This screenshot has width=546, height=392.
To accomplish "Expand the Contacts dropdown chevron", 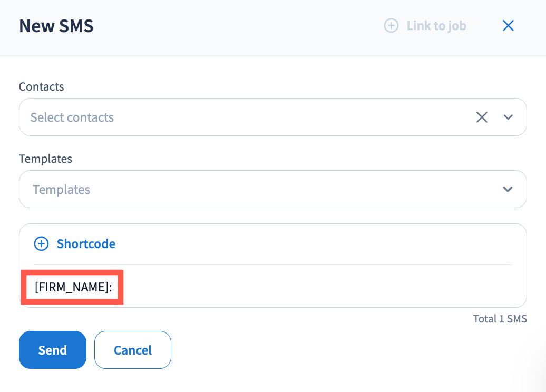I will (508, 117).
